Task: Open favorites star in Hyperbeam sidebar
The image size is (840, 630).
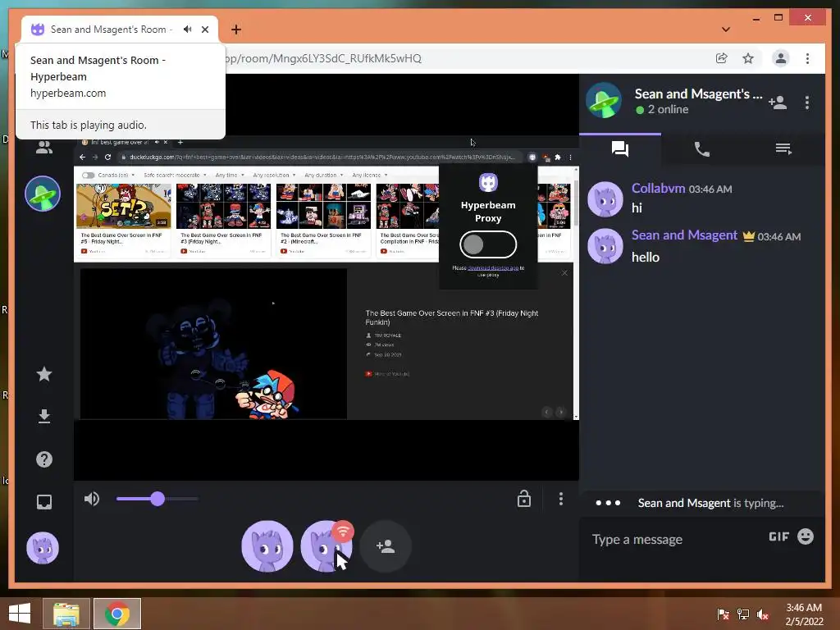Action: [44, 374]
